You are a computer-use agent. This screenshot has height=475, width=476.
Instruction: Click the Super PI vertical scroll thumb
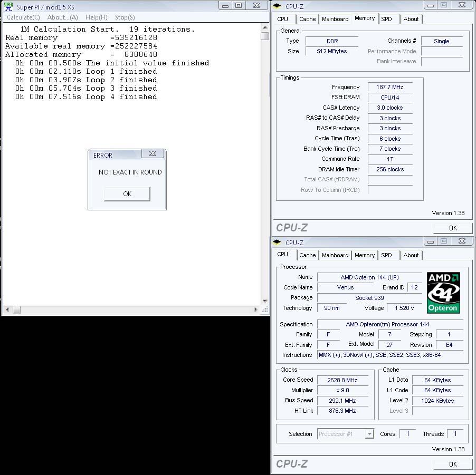265,36
